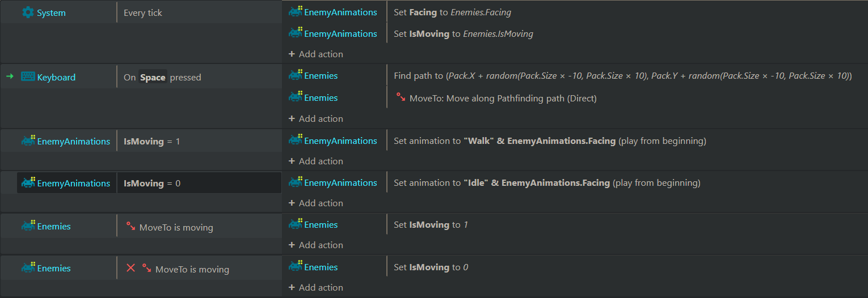Select the Every tick condition

[x=199, y=12]
